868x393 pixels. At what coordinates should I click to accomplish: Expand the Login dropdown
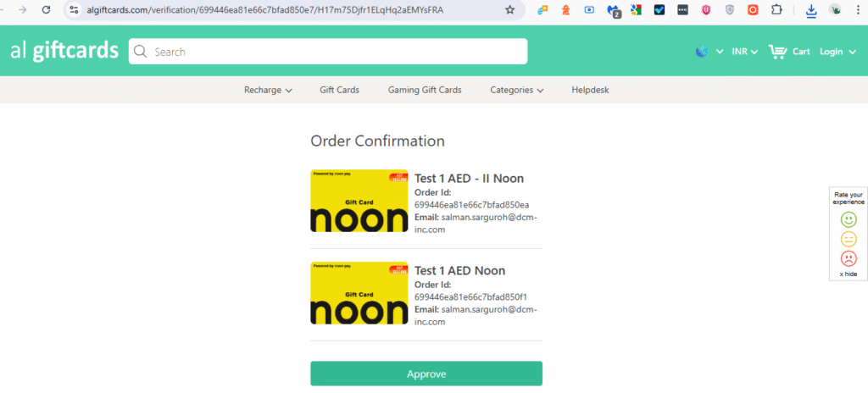(x=835, y=52)
